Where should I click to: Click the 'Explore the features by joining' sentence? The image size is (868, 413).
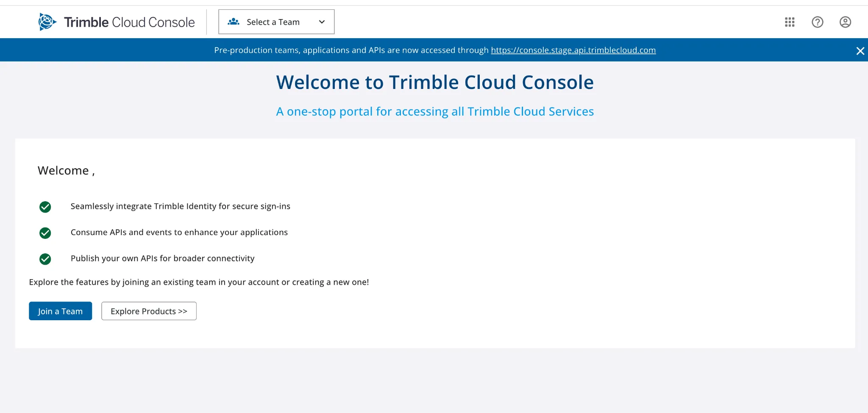(199, 282)
